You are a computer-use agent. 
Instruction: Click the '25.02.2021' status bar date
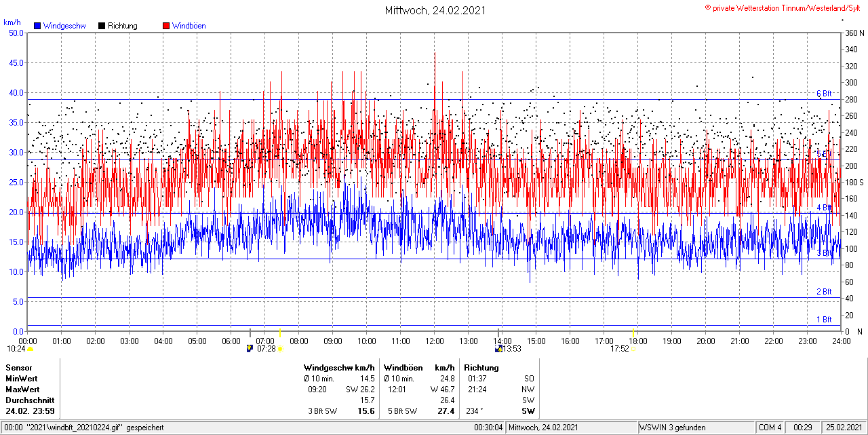coord(844,428)
